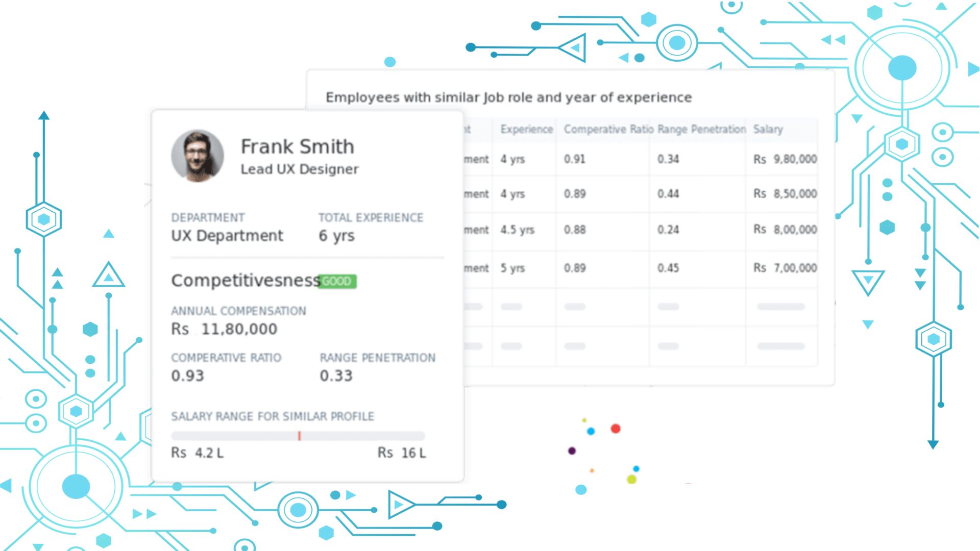The width and height of the screenshot is (980, 551).
Task: Click the Rs 8,50,000 salary cell
Action: (x=785, y=194)
